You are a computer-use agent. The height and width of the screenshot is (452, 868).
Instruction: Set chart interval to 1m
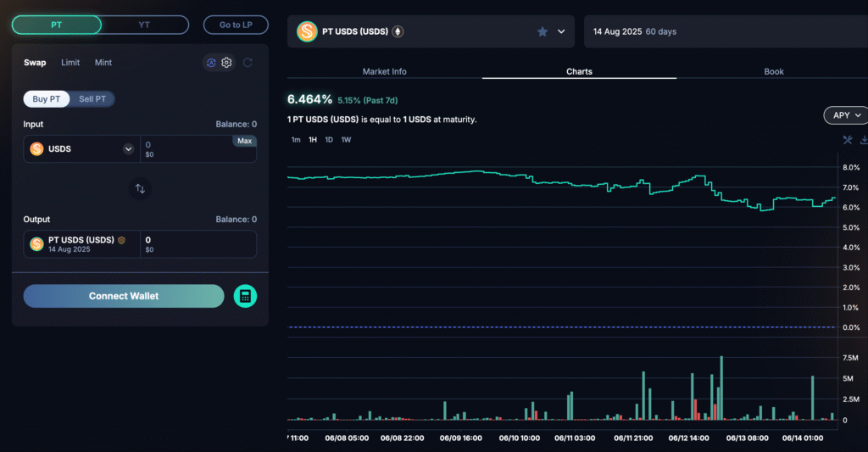coord(296,140)
